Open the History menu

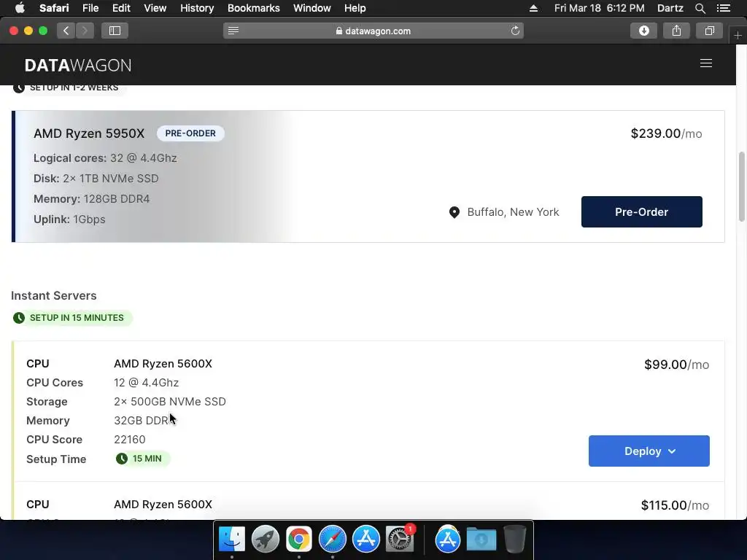click(x=197, y=8)
